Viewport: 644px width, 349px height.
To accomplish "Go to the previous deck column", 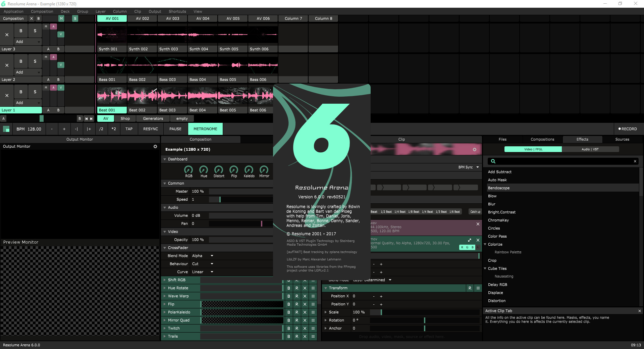I will click(87, 118).
